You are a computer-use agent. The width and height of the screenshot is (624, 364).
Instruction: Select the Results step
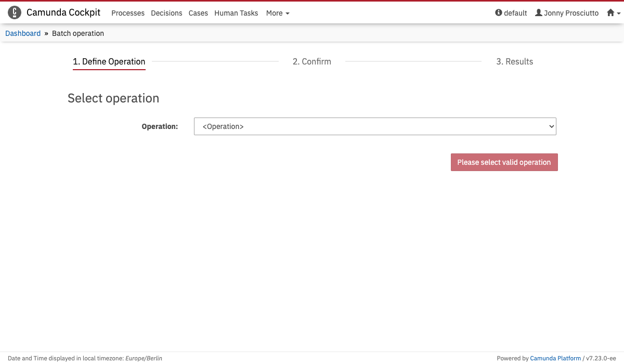[514, 61]
